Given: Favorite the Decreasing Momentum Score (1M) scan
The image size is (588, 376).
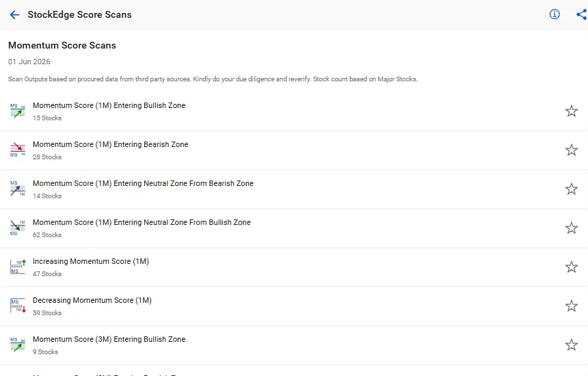Looking at the screenshot, I should coord(571,306).
